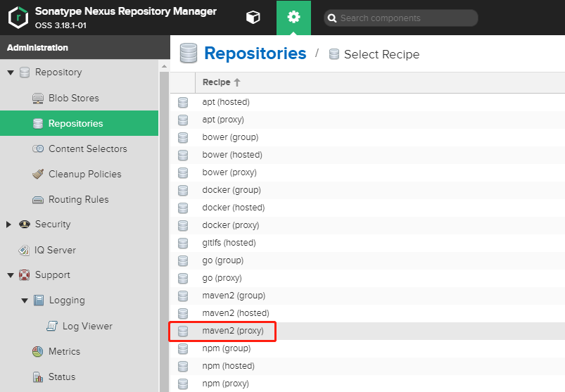
Task: Open Cleanup Policies
Action: pyautogui.click(x=84, y=174)
